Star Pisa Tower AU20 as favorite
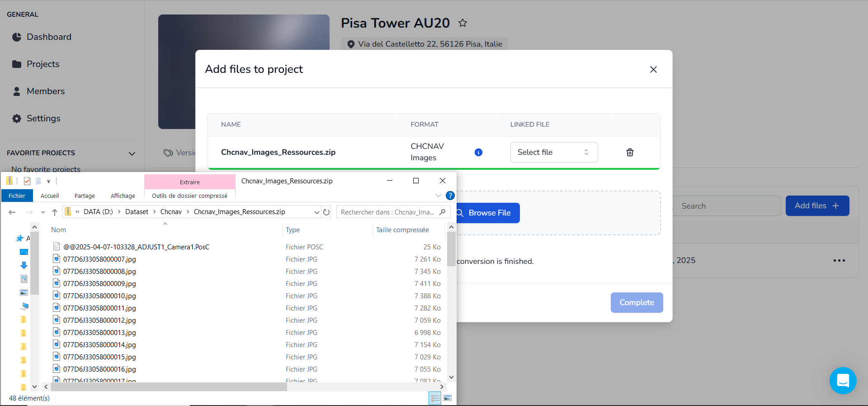The image size is (868, 406). pyautogui.click(x=462, y=23)
